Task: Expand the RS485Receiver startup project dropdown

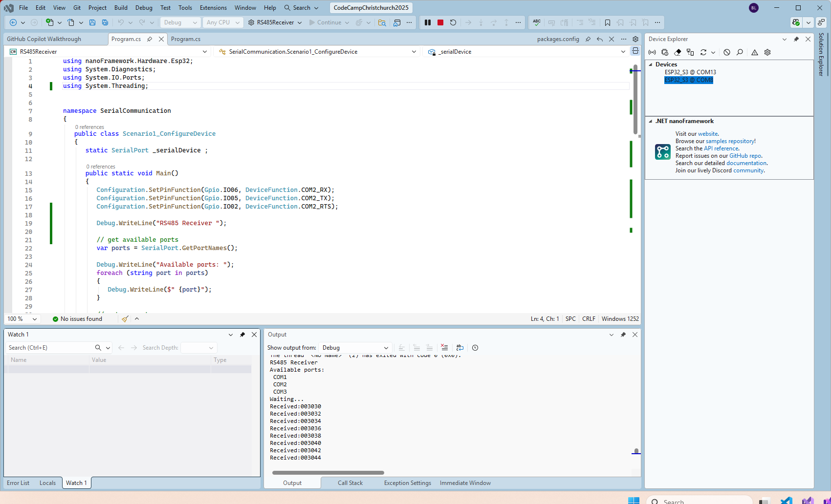Action: [x=300, y=22]
